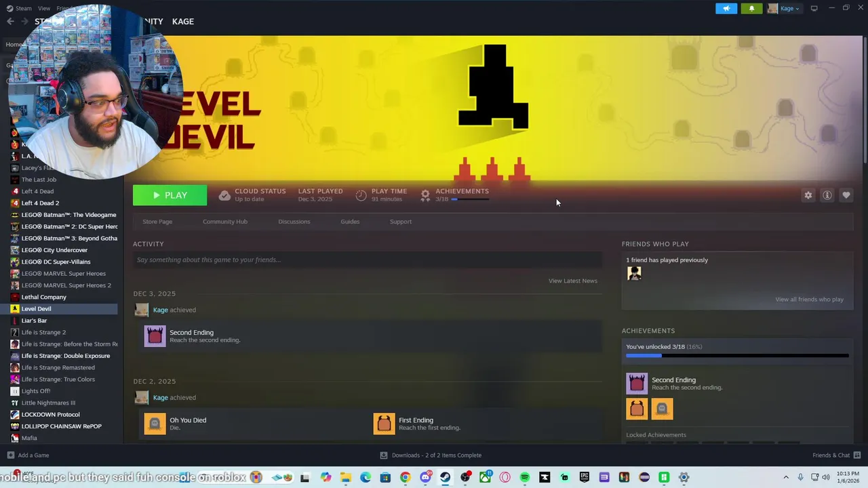
Task: Click achievements progress bar in header
Action: click(x=470, y=199)
